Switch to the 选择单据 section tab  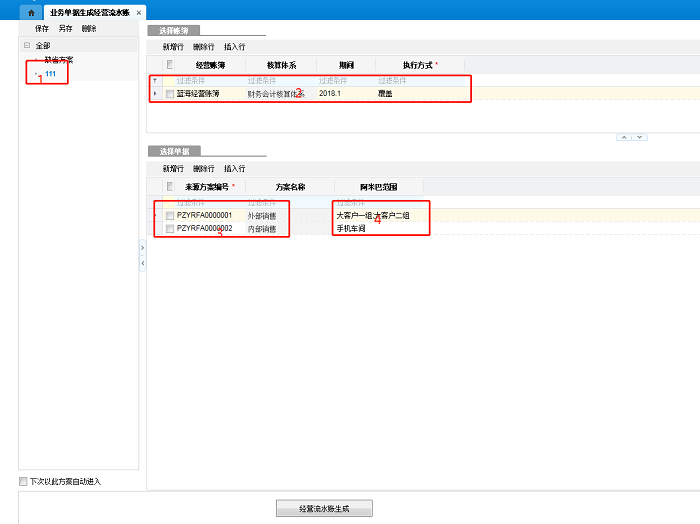pyautogui.click(x=167, y=151)
